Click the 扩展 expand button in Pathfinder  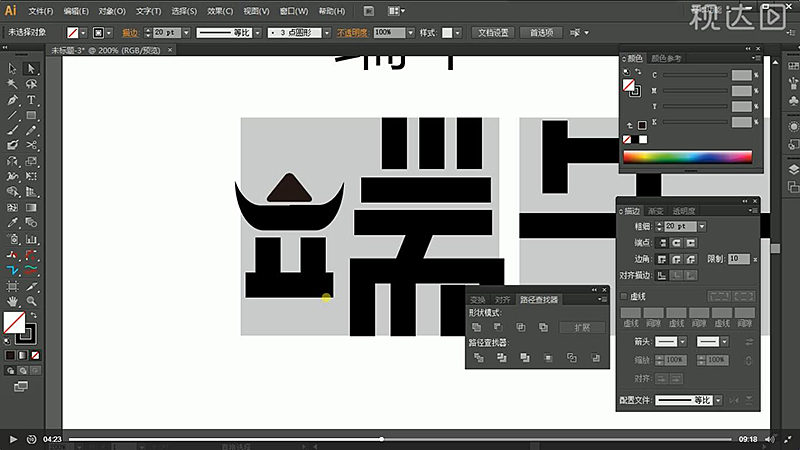(x=582, y=328)
